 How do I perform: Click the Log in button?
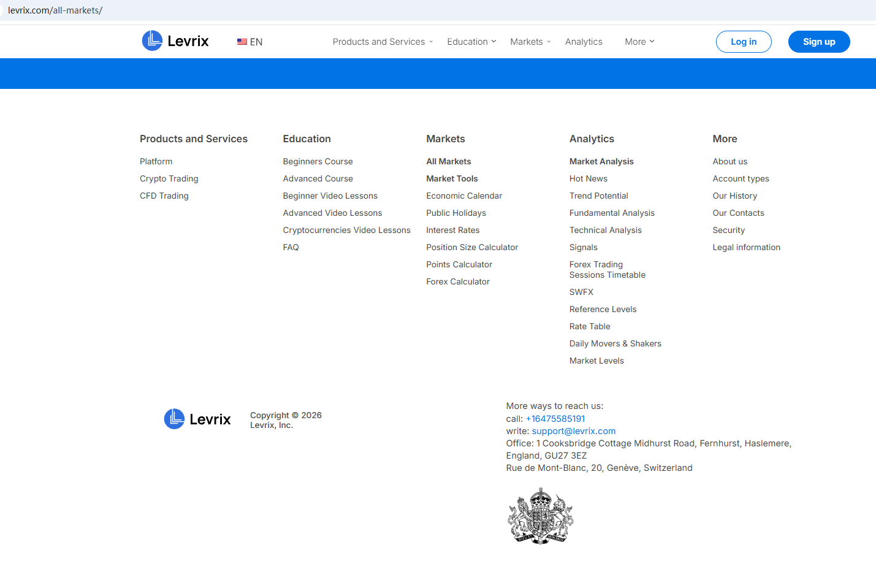click(744, 42)
